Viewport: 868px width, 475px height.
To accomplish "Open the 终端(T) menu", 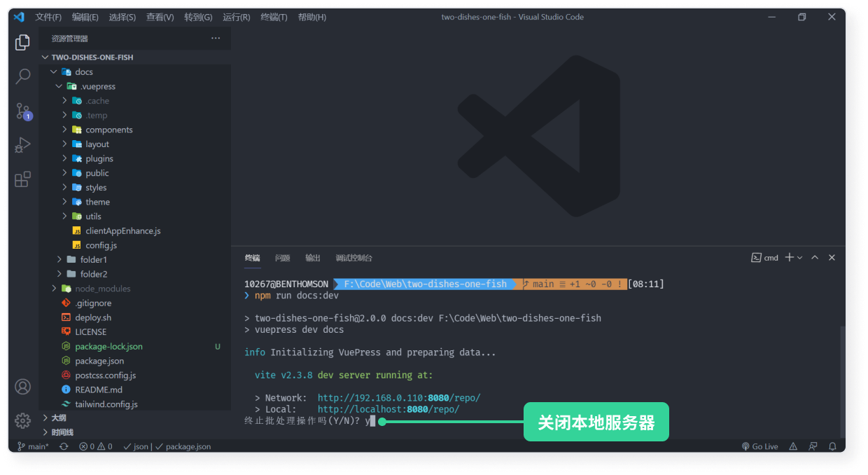I will tap(274, 17).
